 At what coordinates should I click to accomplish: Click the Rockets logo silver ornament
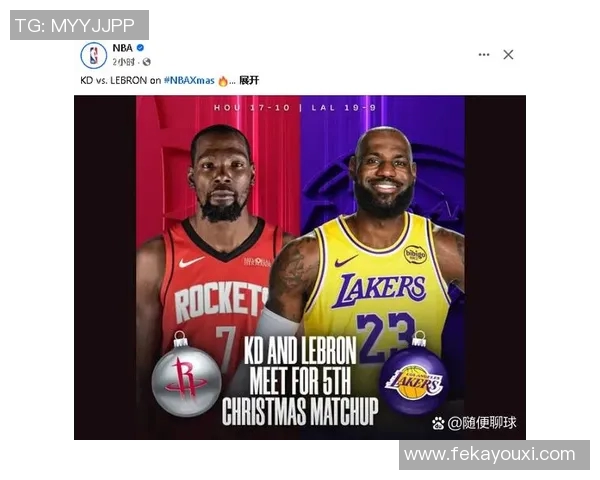click(187, 375)
